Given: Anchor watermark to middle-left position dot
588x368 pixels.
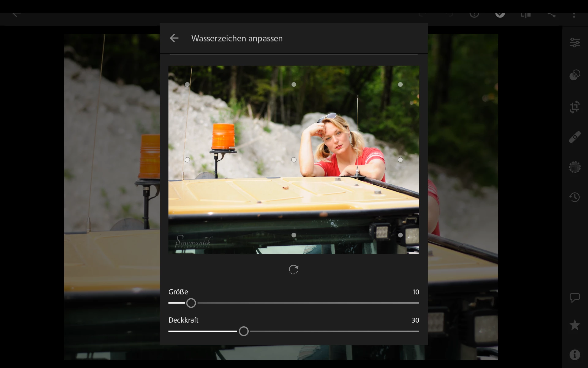Looking at the screenshot, I should [187, 160].
